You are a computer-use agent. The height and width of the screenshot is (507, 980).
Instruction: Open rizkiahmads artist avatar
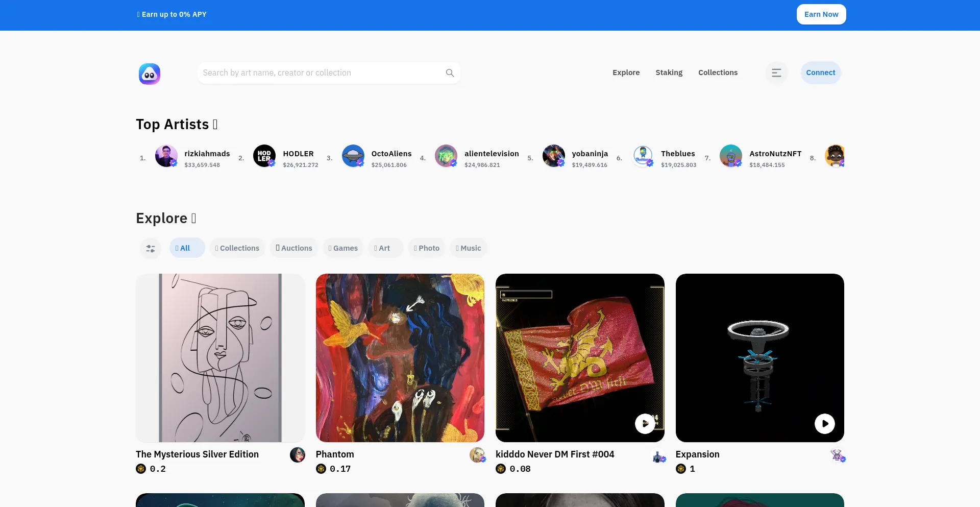pyautogui.click(x=166, y=156)
